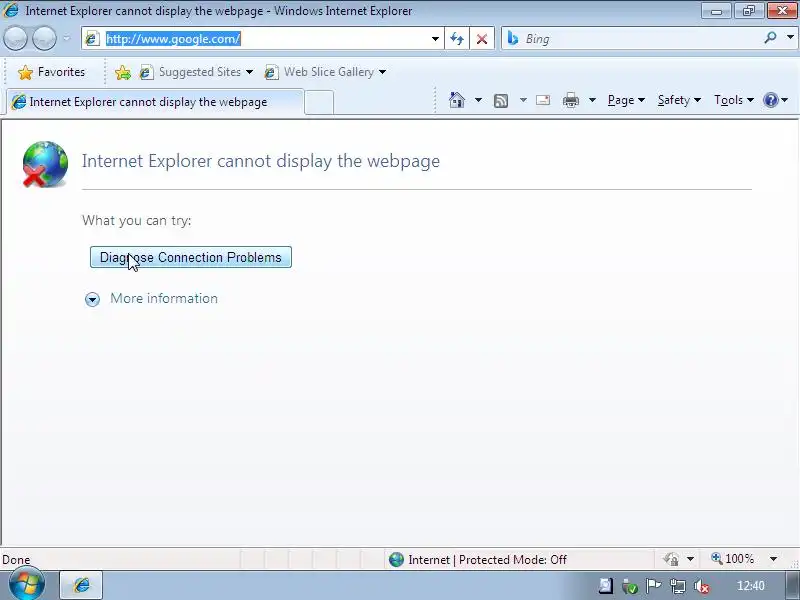
Task: Click the Internet Explorer title bar icon
Action: point(10,10)
